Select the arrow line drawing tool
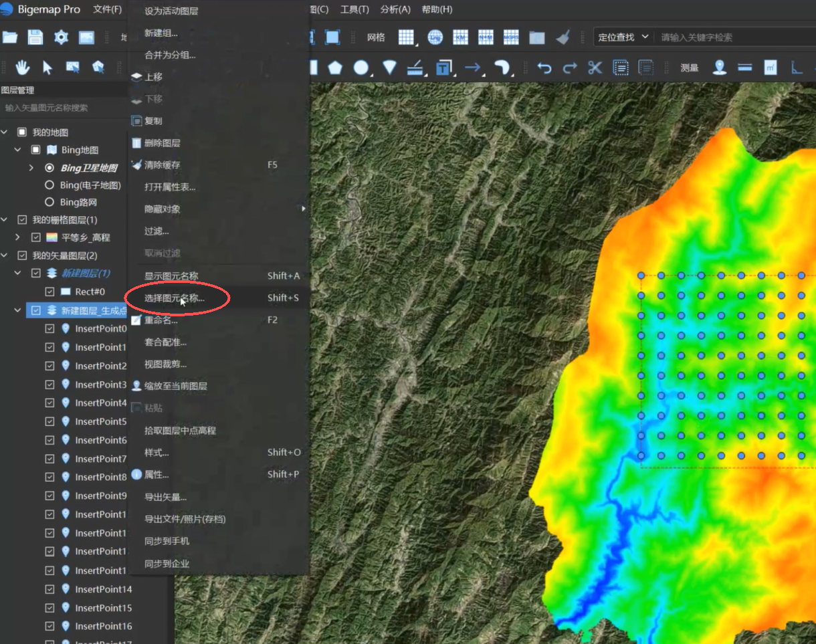The image size is (816, 644). point(473,67)
